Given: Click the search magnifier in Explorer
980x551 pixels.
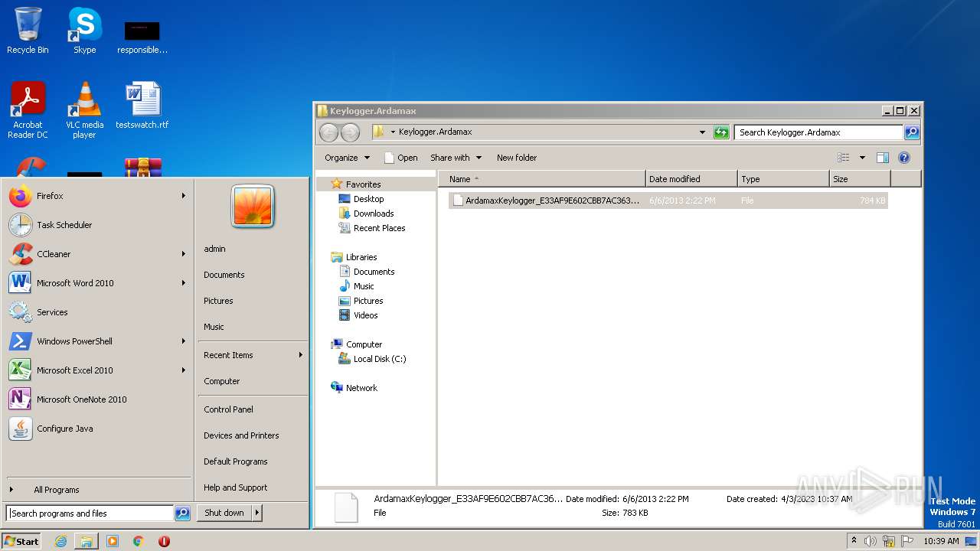Looking at the screenshot, I should coord(912,132).
